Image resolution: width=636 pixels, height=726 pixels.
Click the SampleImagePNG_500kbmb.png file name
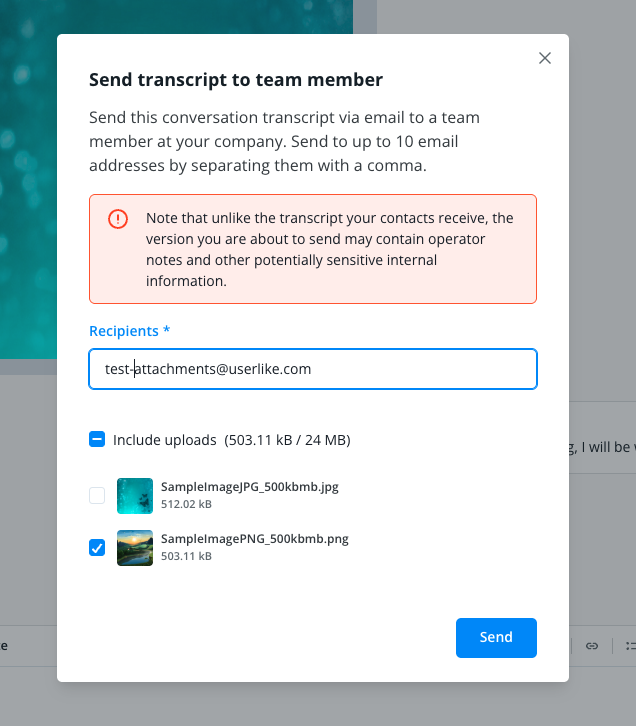tap(254, 539)
